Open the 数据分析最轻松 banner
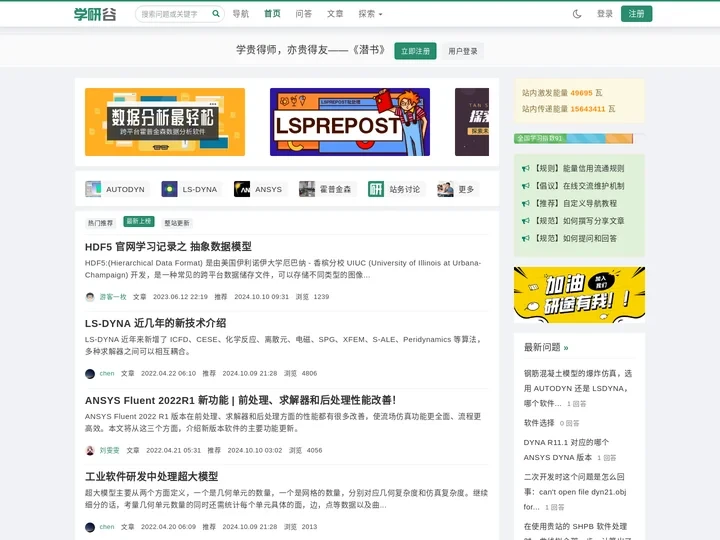Screen dimensions: 720x540 165,122
